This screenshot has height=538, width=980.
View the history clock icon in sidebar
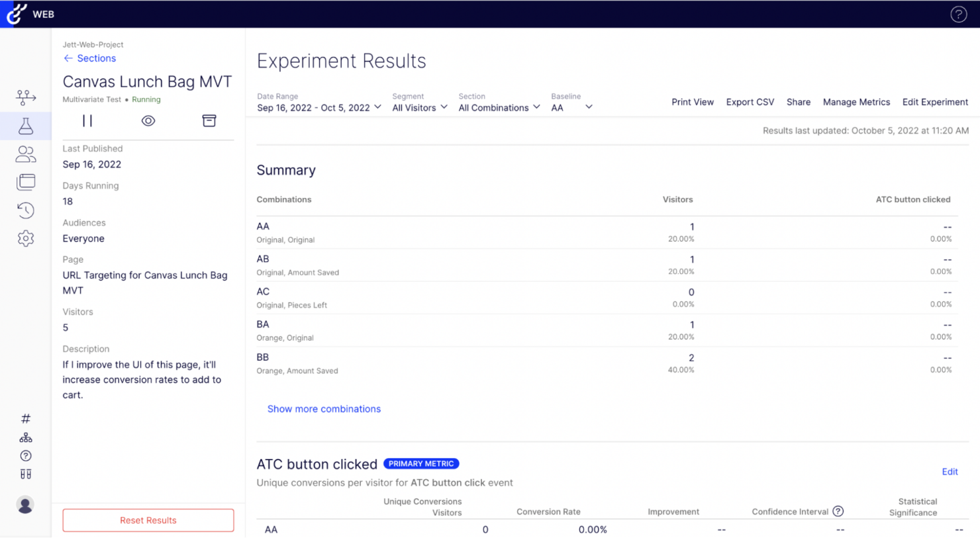[x=25, y=210]
